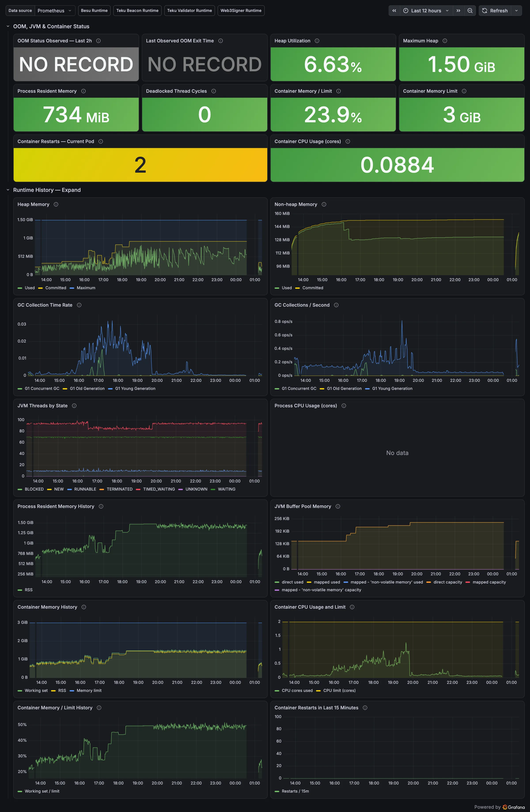Click info icon beside Container Memory Limit title
Viewport: 530px width, 812px height.
(x=464, y=91)
